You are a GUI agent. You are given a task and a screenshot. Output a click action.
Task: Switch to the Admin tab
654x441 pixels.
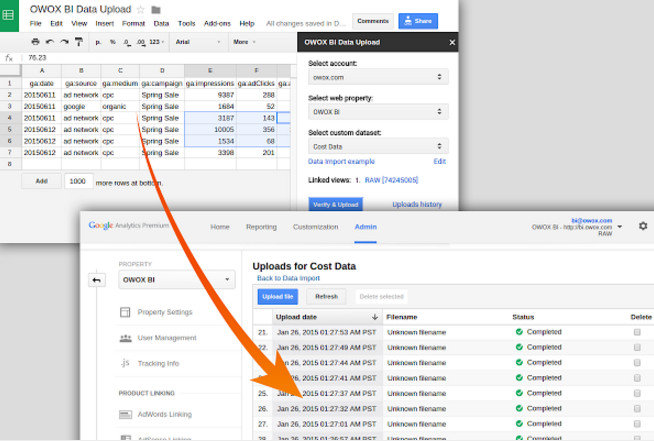coord(365,227)
